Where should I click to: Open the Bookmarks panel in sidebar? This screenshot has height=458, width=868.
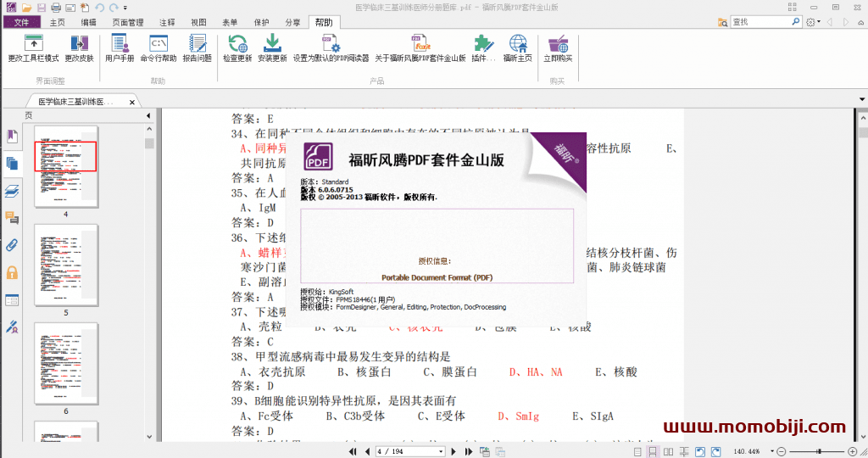pyautogui.click(x=12, y=137)
